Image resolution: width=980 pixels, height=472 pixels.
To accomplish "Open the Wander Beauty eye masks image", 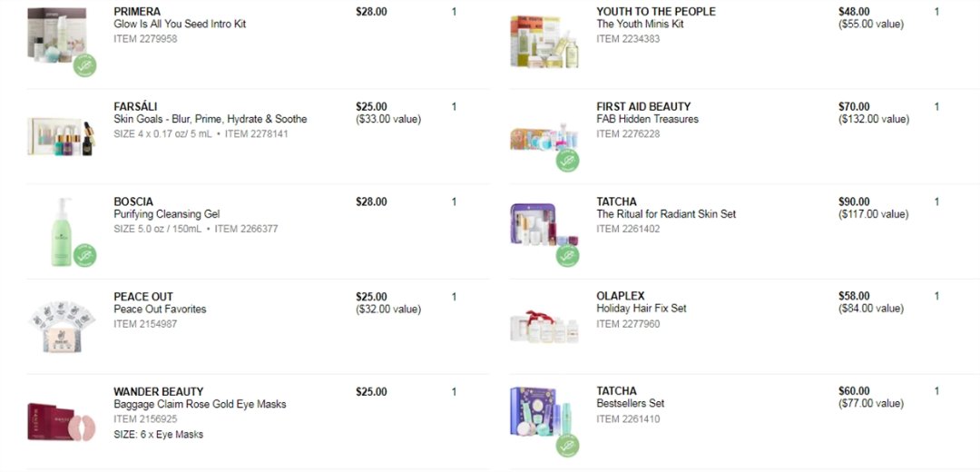I will (61, 422).
